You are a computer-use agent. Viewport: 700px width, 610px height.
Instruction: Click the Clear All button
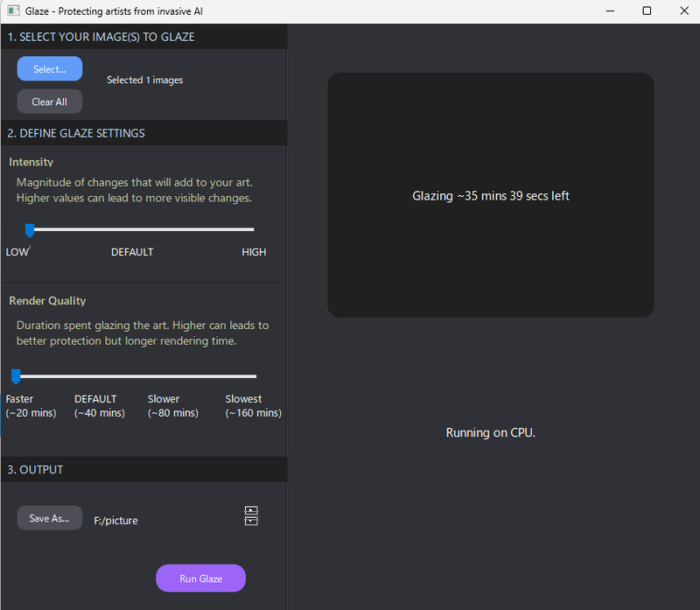[x=50, y=102]
